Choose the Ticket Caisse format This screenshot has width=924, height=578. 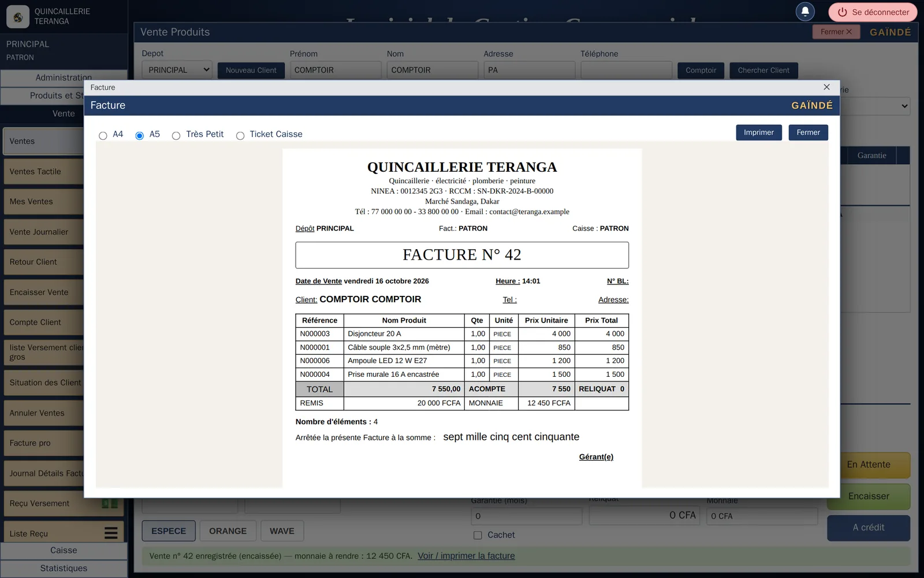[240, 136]
